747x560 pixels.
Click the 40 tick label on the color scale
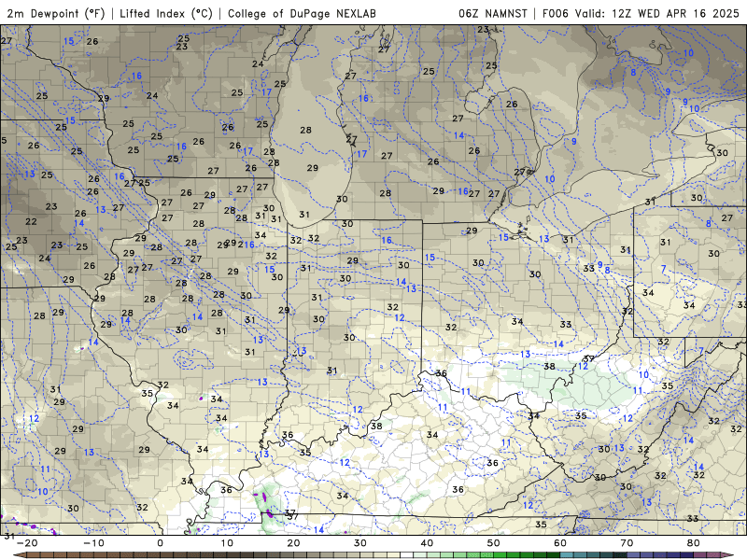(427, 543)
